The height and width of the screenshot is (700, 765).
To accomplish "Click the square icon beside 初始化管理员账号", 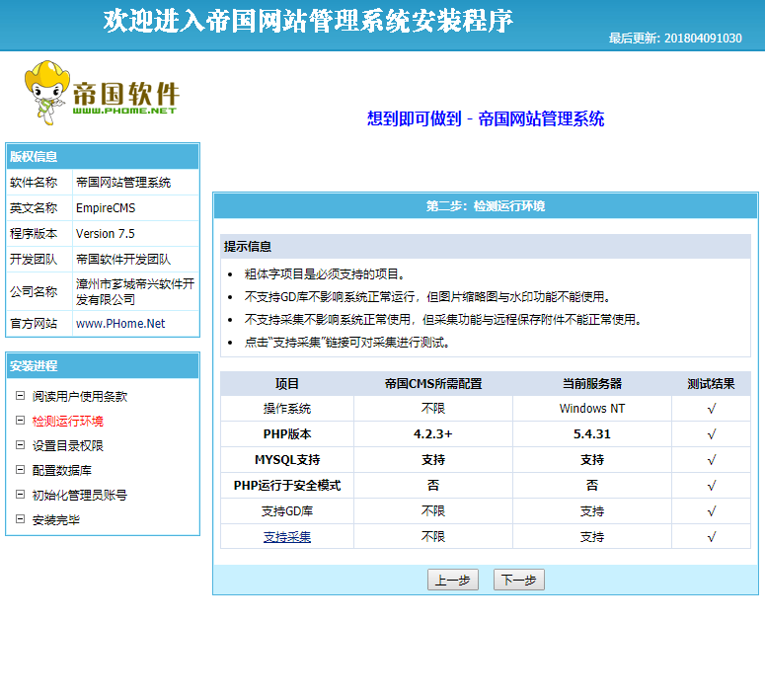I will 20,495.
